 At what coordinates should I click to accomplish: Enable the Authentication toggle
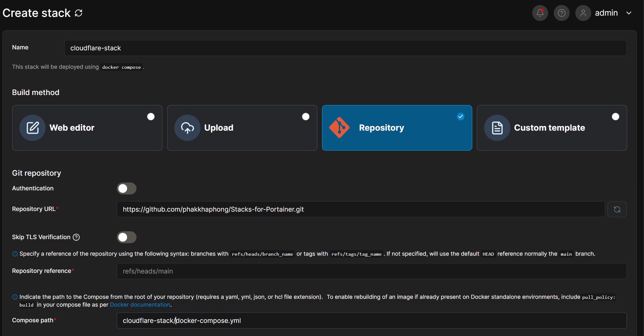click(x=126, y=188)
